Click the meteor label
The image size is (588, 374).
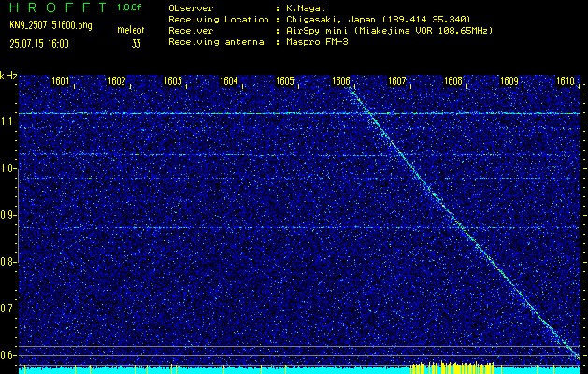click(131, 30)
